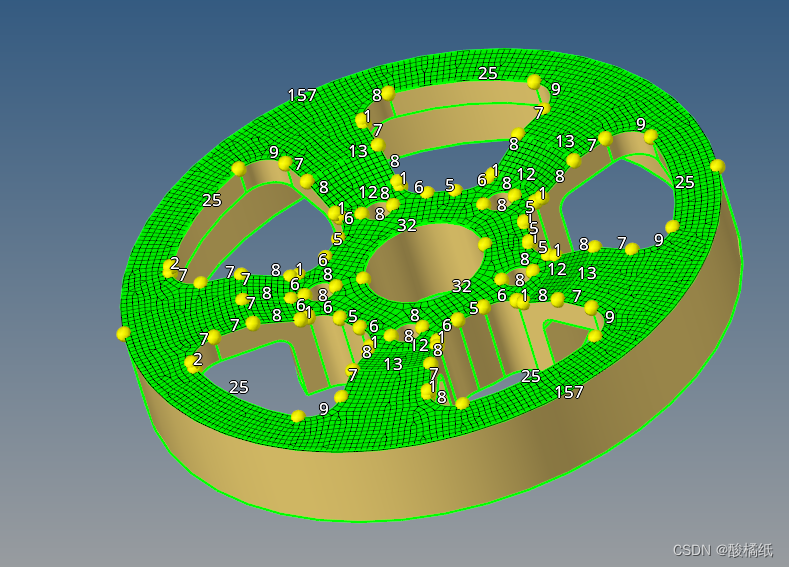Pick the yellow node on the far-left rim edge
This screenshot has height=567, width=789.
(x=123, y=333)
